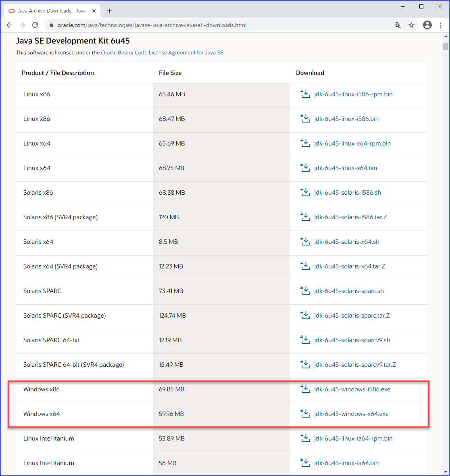Viewport: 450px width, 476px height.
Task: Click the download icon for jdk-6u45-solaris-sparcv9.sh
Action: pos(305,340)
